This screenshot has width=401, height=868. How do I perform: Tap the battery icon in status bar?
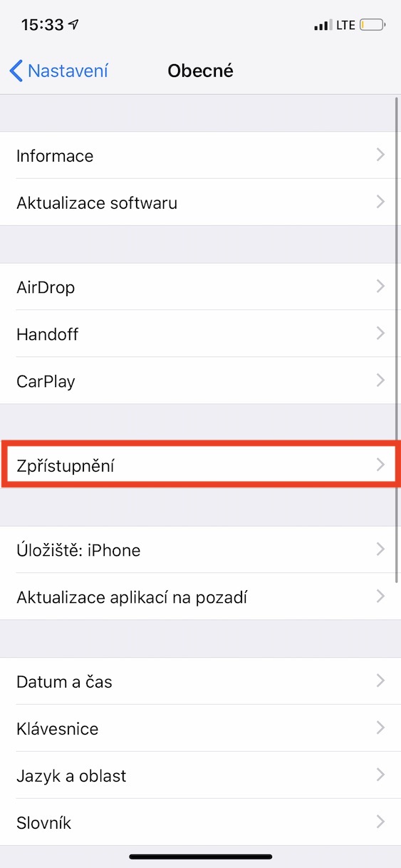coord(373,26)
